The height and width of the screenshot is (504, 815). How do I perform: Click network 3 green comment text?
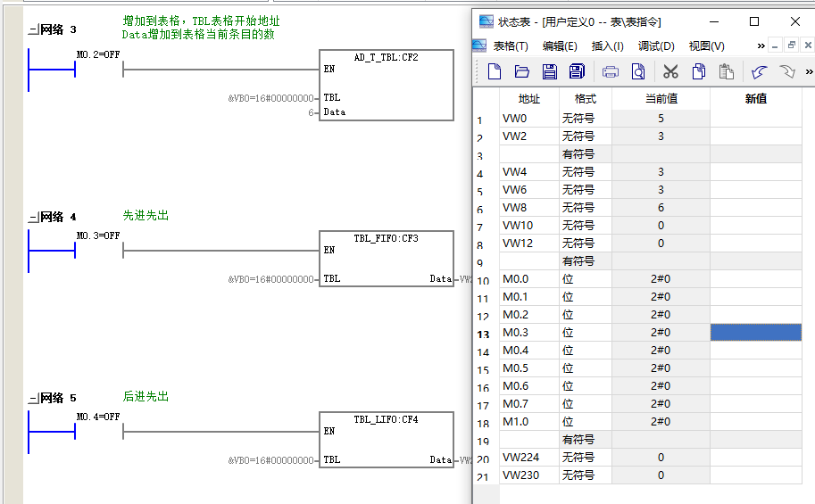click(201, 28)
